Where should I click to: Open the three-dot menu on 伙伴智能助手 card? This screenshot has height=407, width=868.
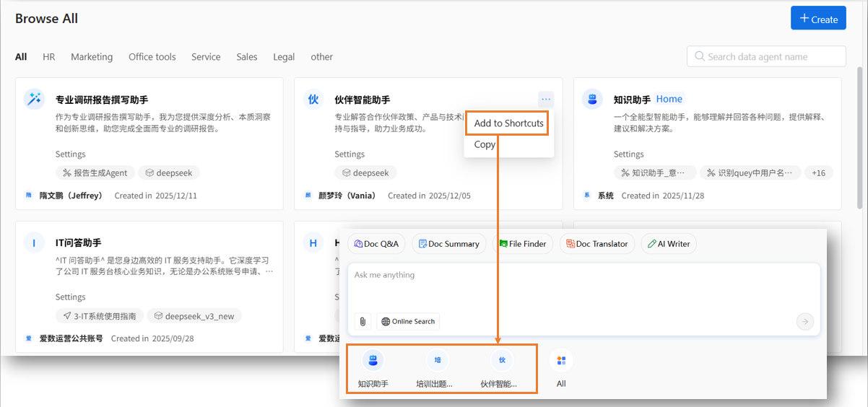click(x=545, y=100)
